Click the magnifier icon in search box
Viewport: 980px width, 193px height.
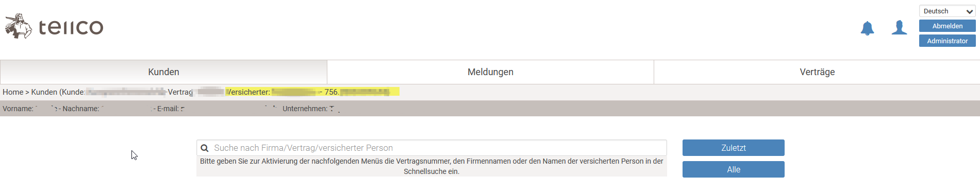click(205, 148)
